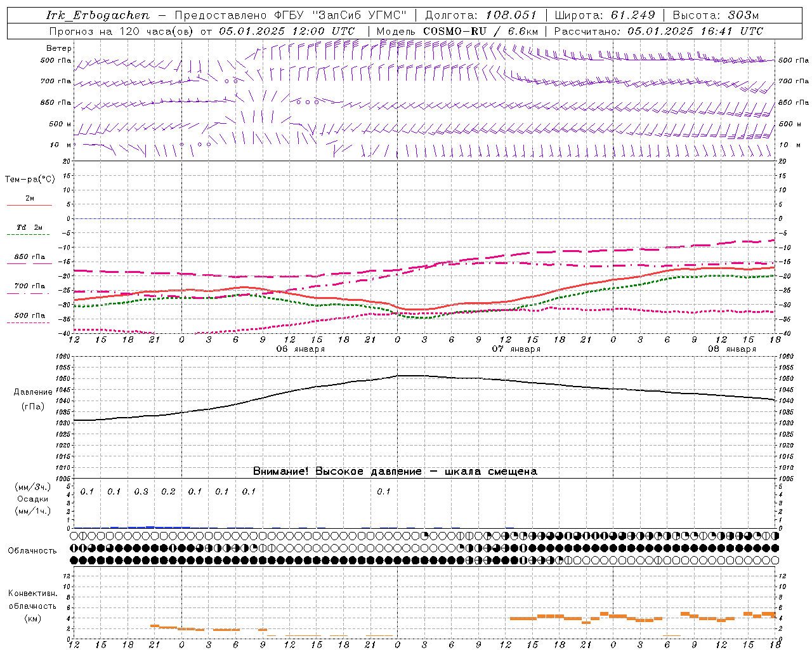Screen dimensions: 812x650
Task: Click the Осадки label
Action: [33, 499]
